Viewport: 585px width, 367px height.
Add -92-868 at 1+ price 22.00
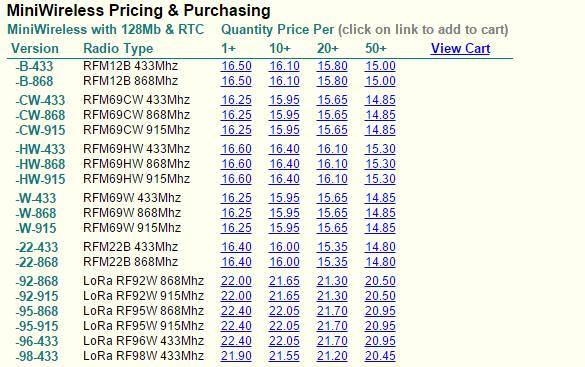click(x=236, y=281)
